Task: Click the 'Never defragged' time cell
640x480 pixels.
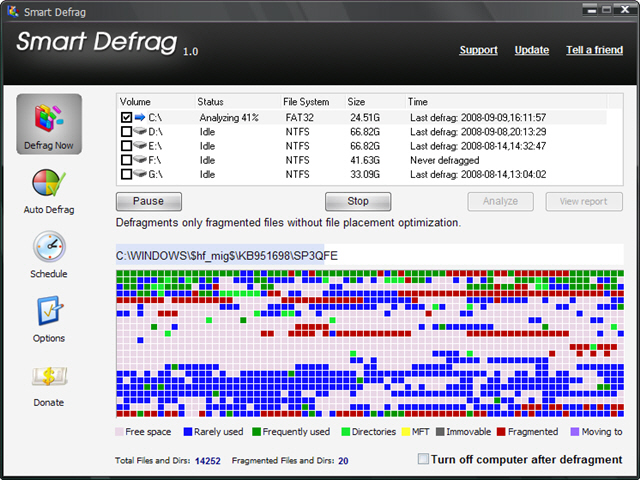Action: click(x=444, y=160)
